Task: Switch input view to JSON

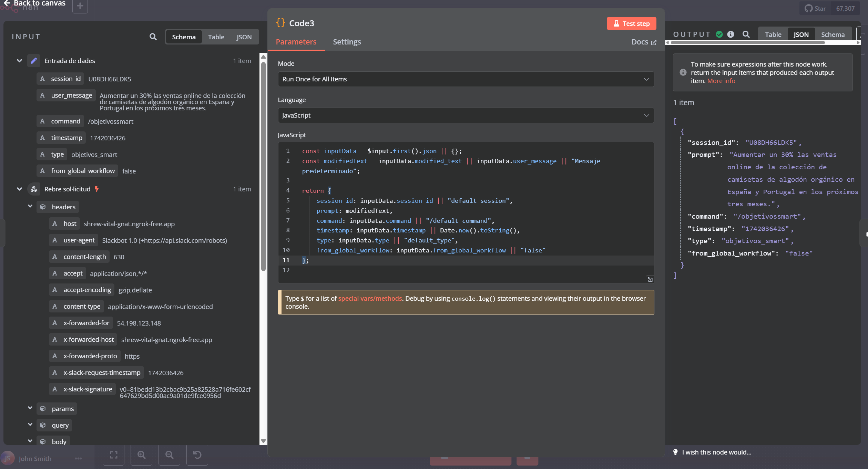Action: pyautogui.click(x=244, y=37)
